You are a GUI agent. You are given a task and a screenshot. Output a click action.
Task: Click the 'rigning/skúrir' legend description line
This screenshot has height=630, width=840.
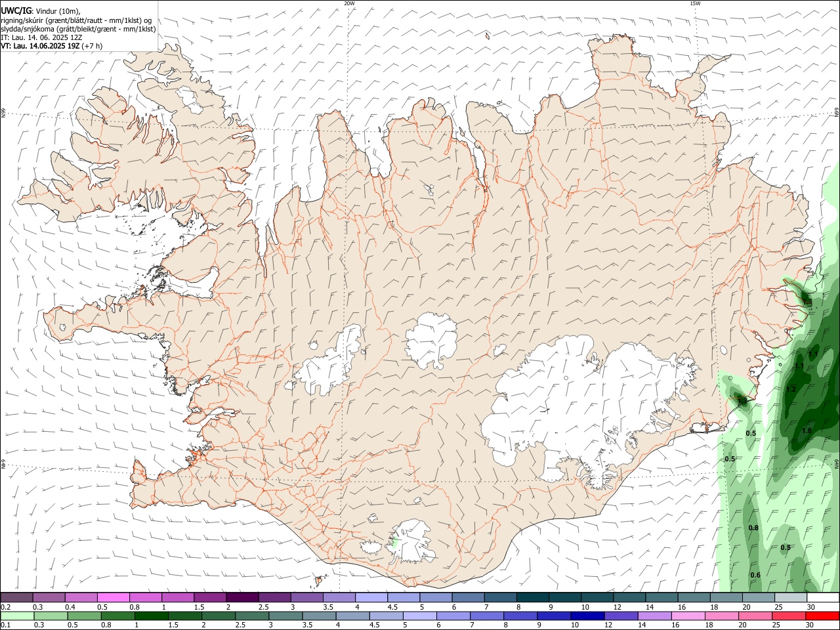point(76,20)
